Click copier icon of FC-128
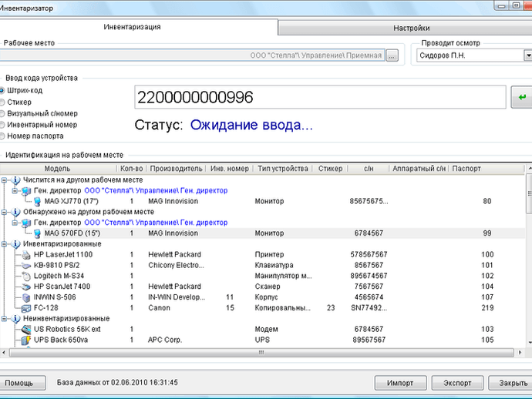This screenshot has width=532, height=399. [26, 308]
